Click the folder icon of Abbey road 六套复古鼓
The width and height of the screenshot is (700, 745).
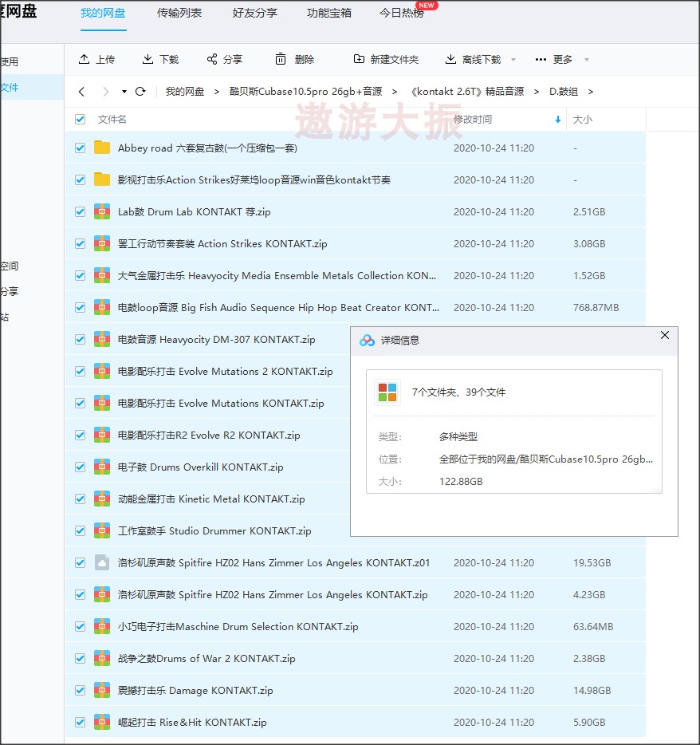pyautogui.click(x=102, y=148)
